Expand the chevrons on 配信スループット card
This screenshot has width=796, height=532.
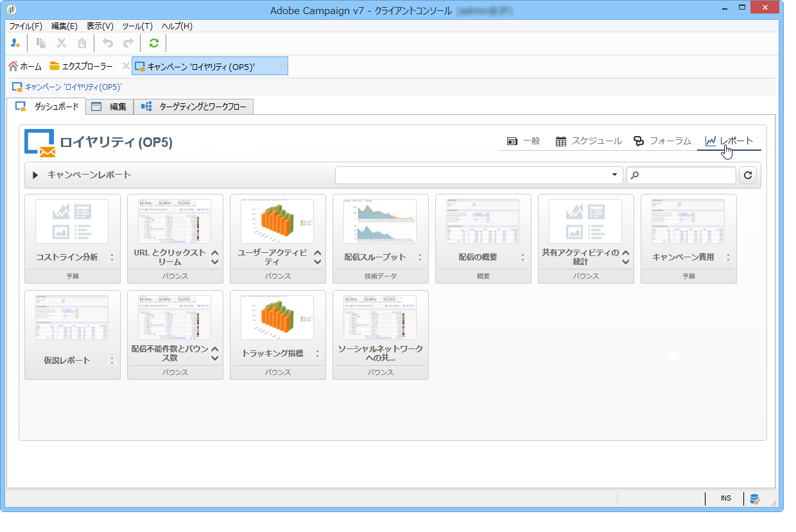click(420, 257)
